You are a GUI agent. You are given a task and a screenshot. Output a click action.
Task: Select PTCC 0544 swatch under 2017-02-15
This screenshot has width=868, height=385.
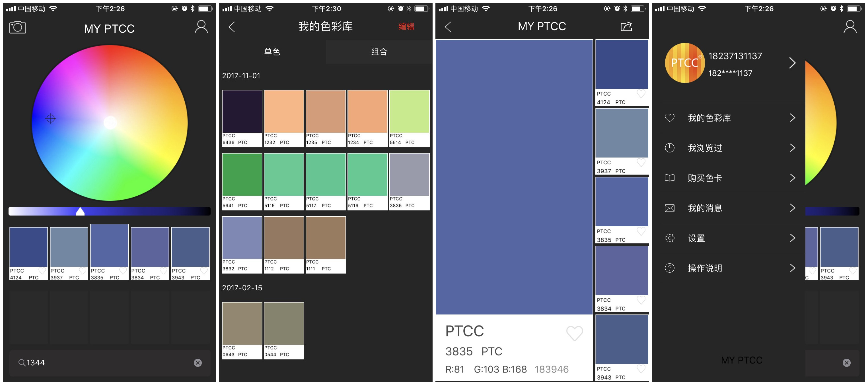pos(284,330)
